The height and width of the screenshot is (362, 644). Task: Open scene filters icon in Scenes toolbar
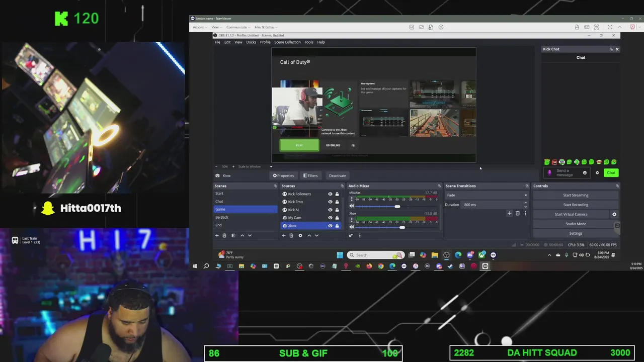[233, 235]
